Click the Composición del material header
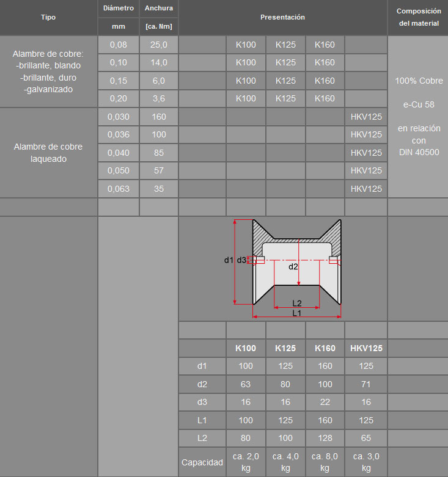 click(x=419, y=17)
